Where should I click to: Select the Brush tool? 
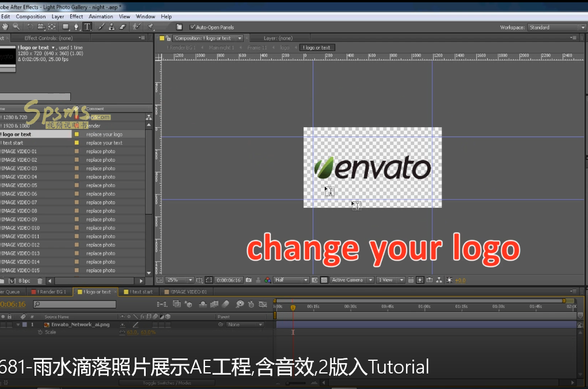pyautogui.click(x=101, y=26)
